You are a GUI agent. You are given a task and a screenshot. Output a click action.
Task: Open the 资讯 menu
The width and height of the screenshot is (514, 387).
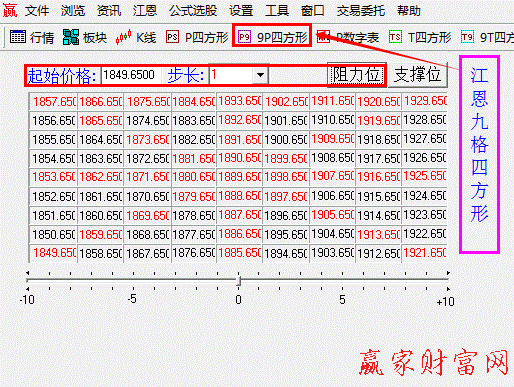pyautogui.click(x=109, y=11)
